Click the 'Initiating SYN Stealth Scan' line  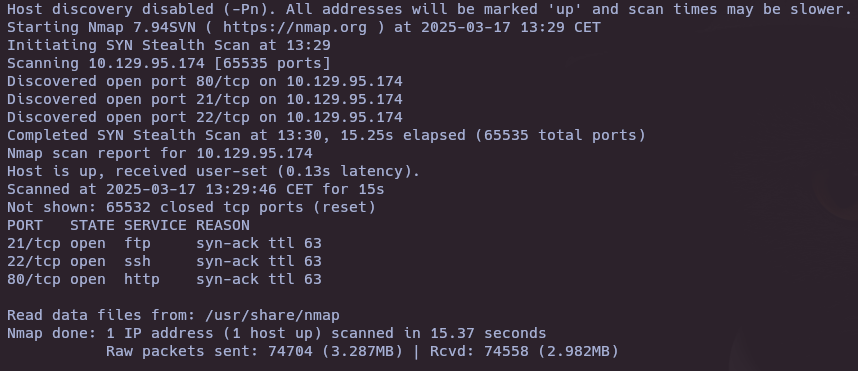pyautogui.click(x=169, y=45)
